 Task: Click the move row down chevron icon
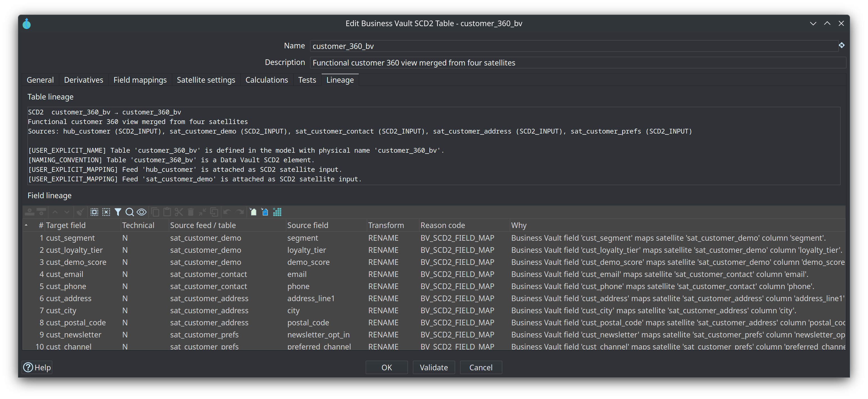coord(67,212)
